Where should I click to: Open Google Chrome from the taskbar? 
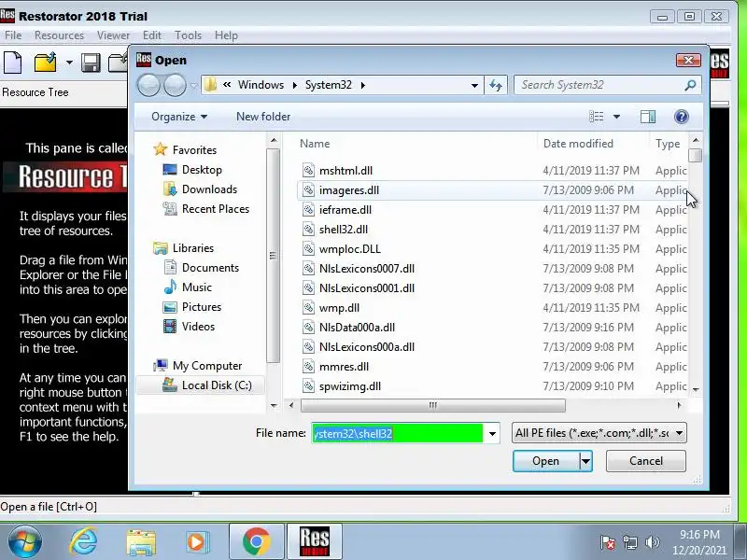(x=256, y=542)
